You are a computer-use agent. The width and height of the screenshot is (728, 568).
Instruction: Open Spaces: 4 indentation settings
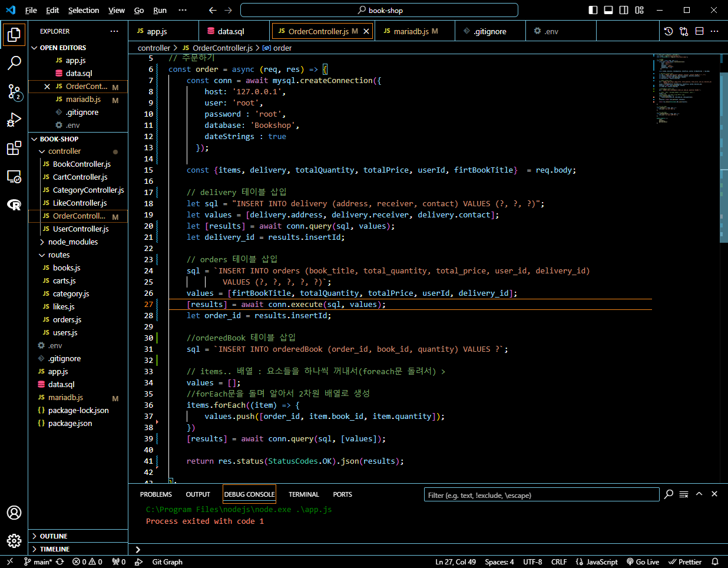[x=499, y=562]
